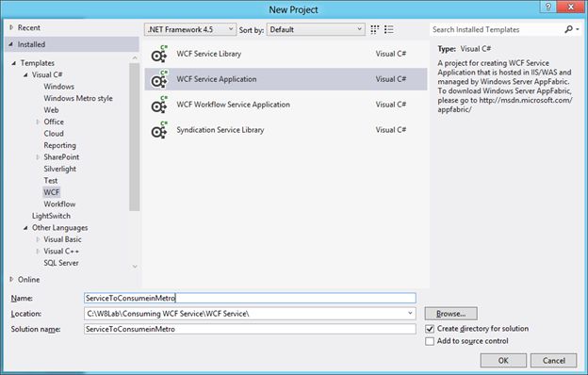
Task: Open the help question mark button
Action: click(x=548, y=7)
